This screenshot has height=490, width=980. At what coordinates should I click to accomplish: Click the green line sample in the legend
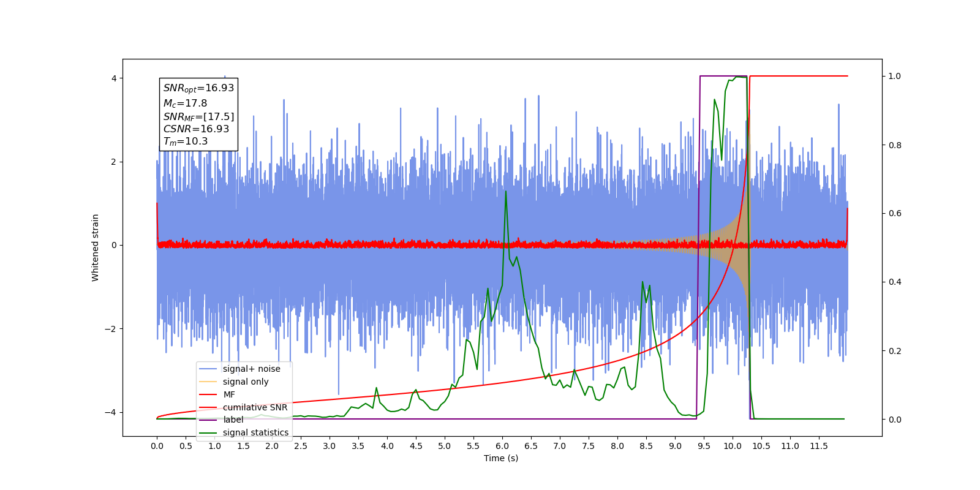coord(209,433)
